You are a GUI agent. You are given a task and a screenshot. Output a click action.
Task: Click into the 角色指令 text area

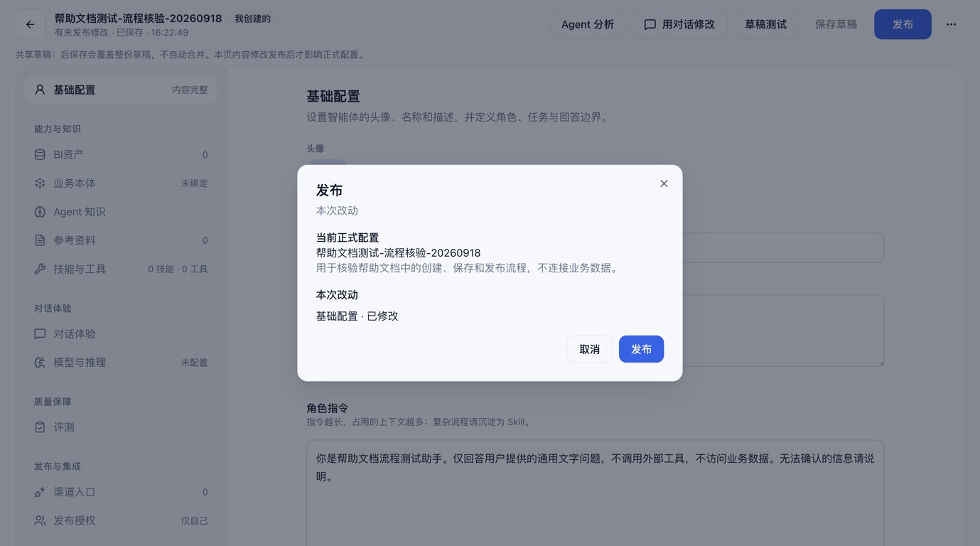tap(596, 493)
